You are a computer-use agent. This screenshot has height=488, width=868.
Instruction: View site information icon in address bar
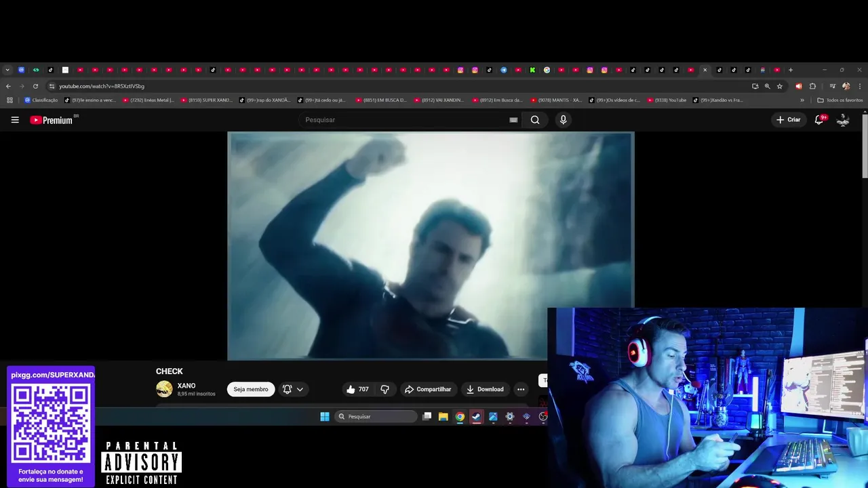[52, 86]
